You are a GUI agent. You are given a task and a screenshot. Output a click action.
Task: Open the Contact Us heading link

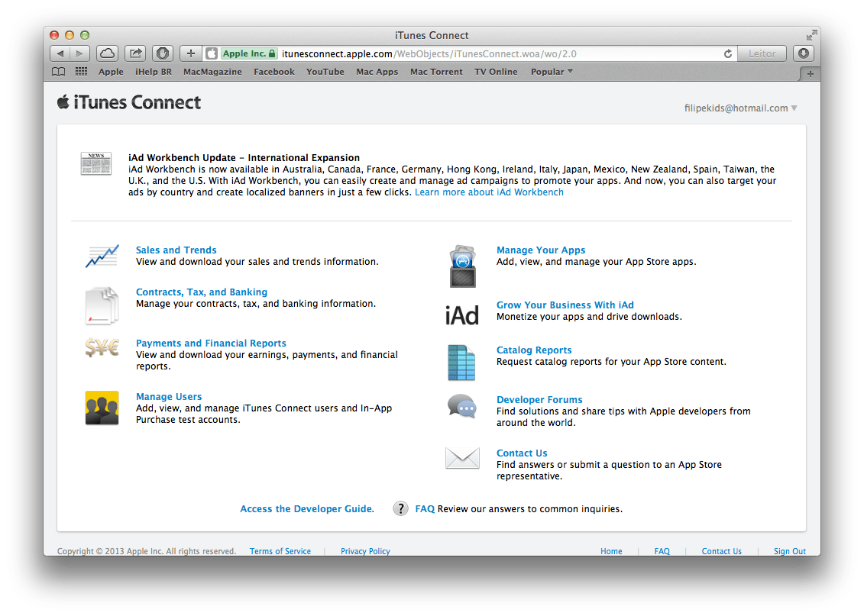(522, 453)
